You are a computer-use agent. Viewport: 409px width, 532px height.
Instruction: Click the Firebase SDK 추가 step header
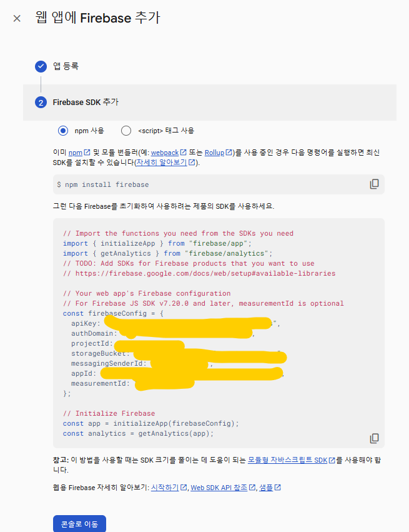210,103
